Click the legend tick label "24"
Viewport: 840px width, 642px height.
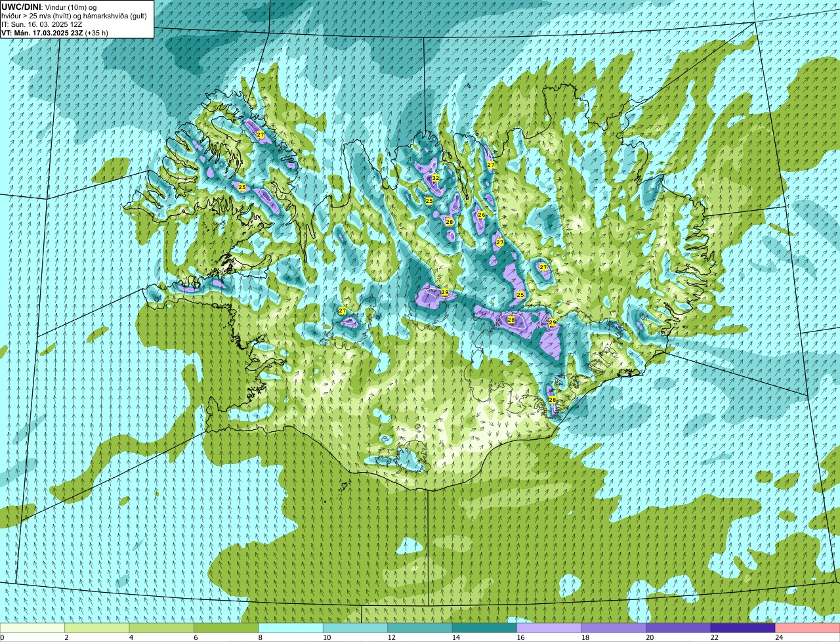click(778, 637)
